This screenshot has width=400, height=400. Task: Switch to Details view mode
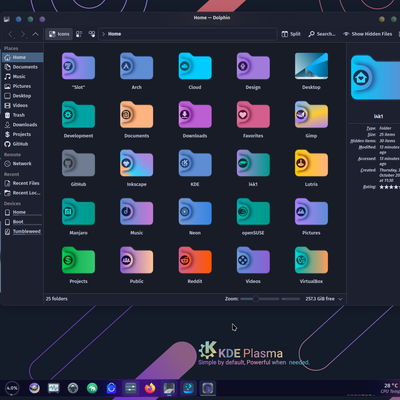tap(92, 34)
